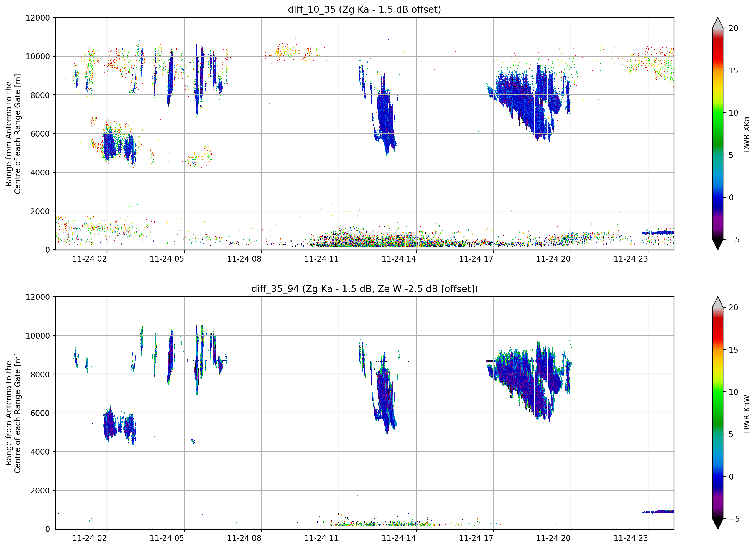Click y-tick "4000" on the diff_10_35 plot
The height and width of the screenshot is (548, 756).
point(40,173)
